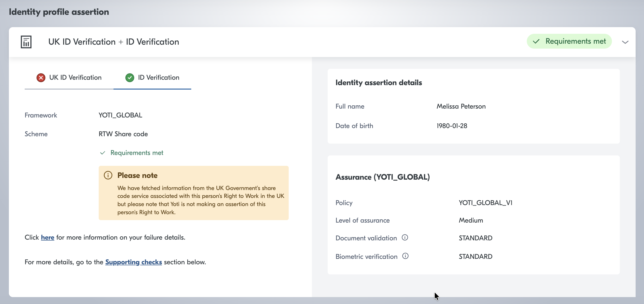The image size is (644, 304).
Task: Click the document report icon in header
Action: click(x=26, y=42)
